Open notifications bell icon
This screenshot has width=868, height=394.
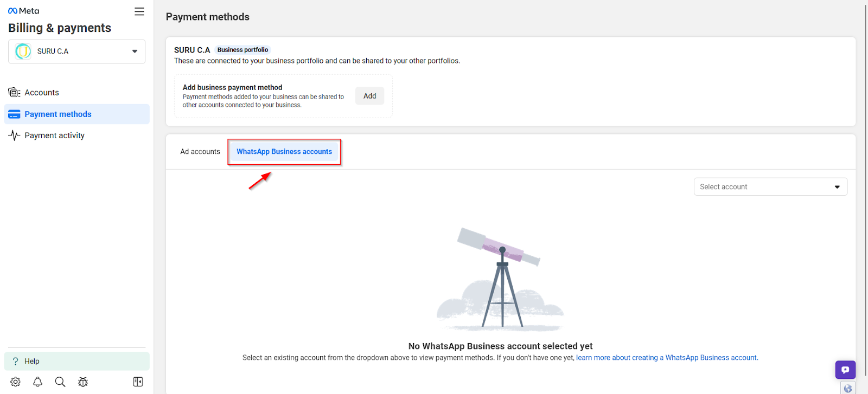(37, 382)
